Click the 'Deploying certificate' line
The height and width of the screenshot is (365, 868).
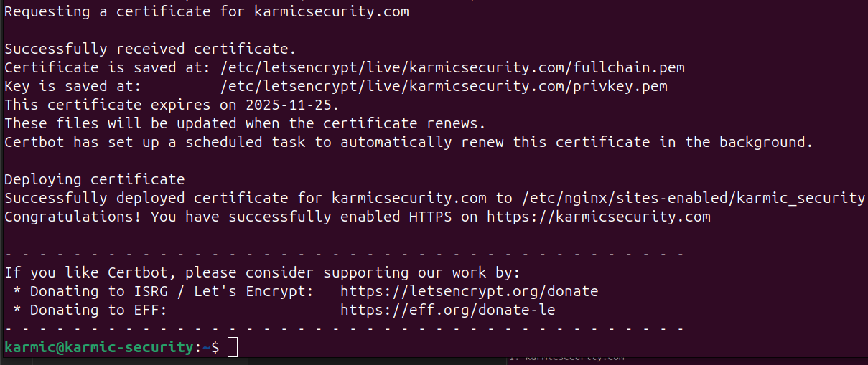tap(95, 179)
